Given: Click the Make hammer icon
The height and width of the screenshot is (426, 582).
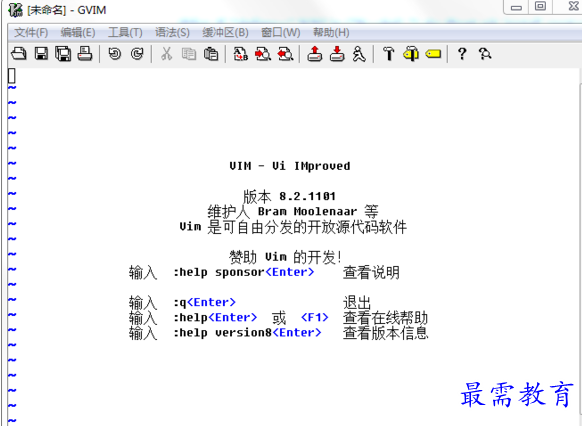Looking at the screenshot, I should tap(389, 54).
